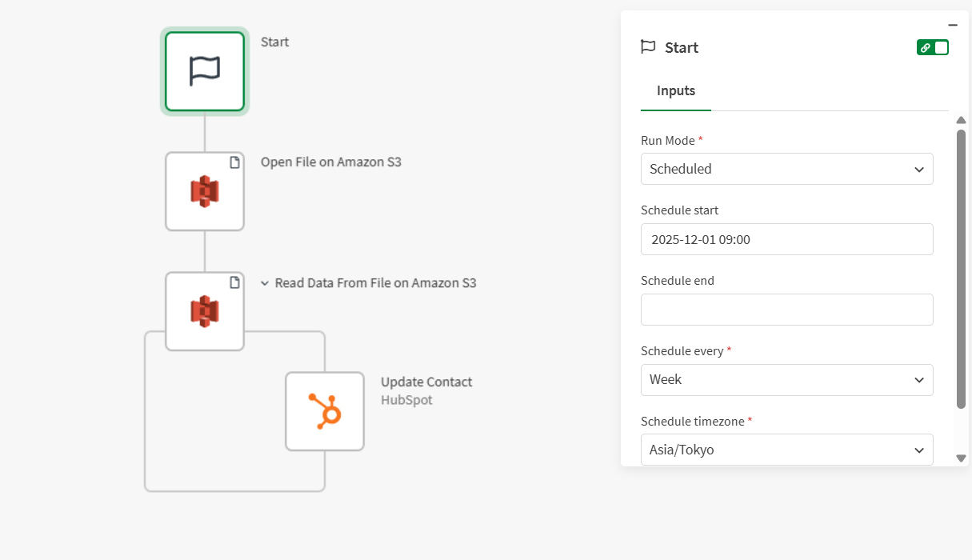This screenshot has width=972, height=560.
Task: Open the Run Mode dropdown
Action: click(786, 169)
